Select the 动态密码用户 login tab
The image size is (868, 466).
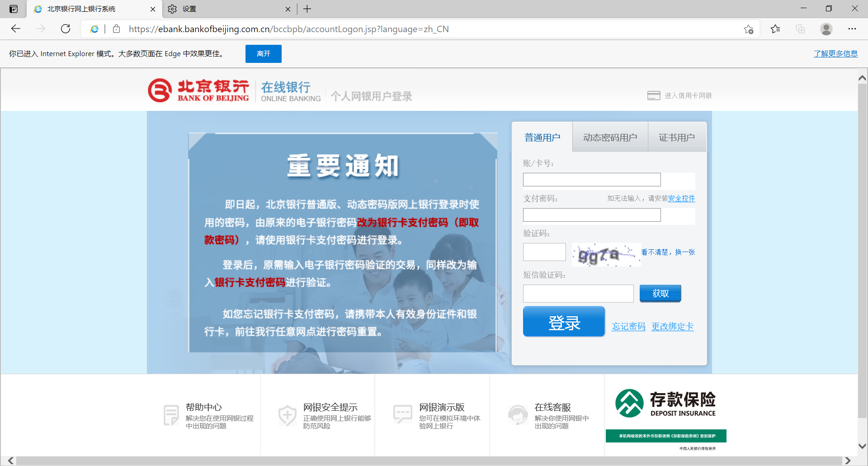click(x=610, y=137)
